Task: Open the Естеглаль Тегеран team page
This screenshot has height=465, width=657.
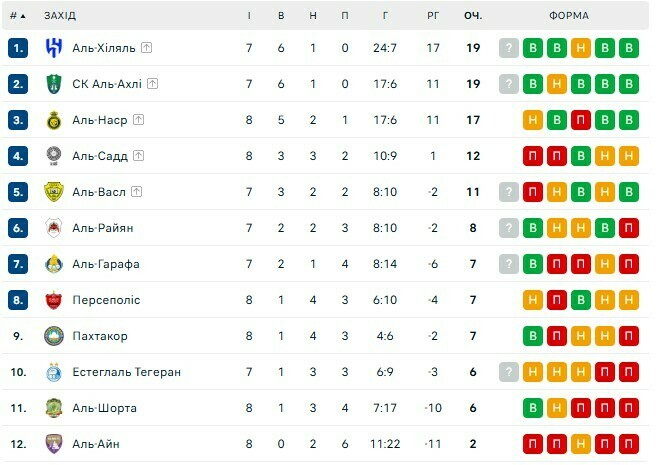Action: (x=126, y=372)
